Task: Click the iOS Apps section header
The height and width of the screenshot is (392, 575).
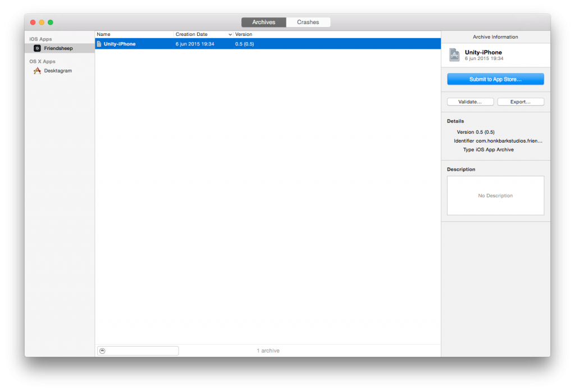Action: tap(40, 39)
